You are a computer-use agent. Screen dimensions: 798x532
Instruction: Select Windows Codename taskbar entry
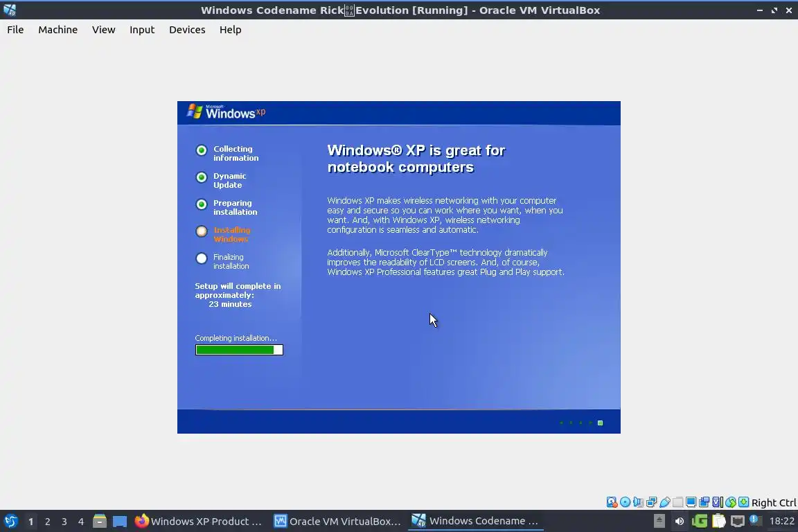point(476,521)
